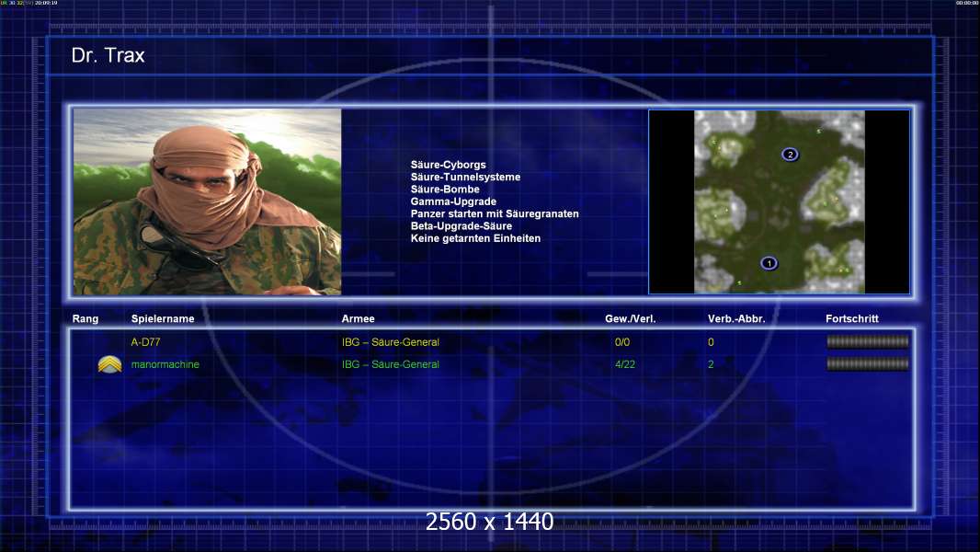The image size is (980, 552).
Task: Click the Fortschritt column header
Action: click(852, 319)
